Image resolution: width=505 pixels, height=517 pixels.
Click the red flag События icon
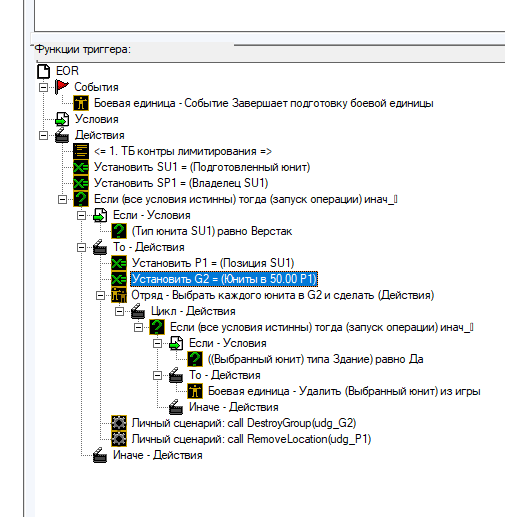pyautogui.click(x=62, y=87)
